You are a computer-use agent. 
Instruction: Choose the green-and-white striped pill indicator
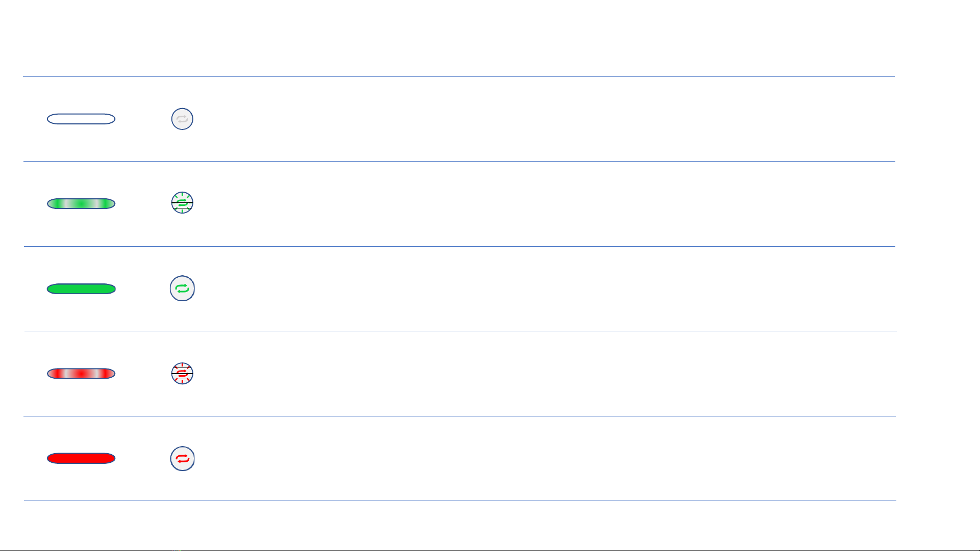point(81,204)
